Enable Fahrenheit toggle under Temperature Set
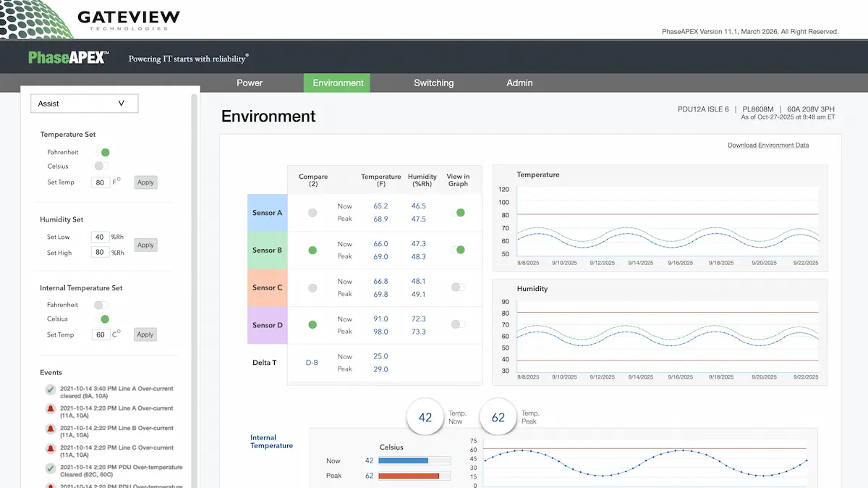 coord(102,153)
